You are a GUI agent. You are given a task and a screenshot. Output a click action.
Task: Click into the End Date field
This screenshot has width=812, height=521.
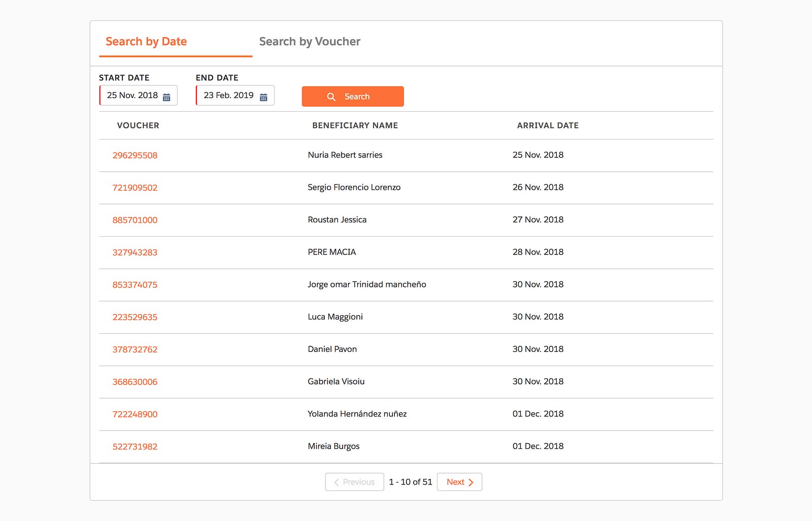click(228, 95)
